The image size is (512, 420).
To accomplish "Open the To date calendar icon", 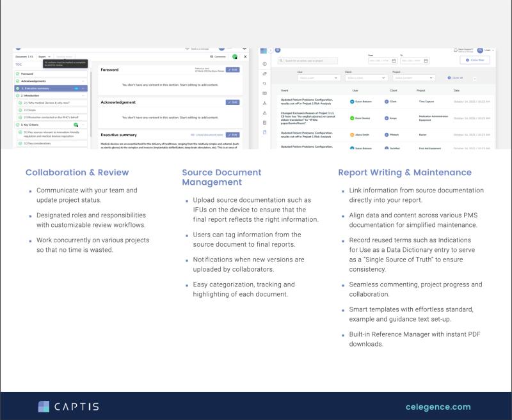I will pos(426,61).
